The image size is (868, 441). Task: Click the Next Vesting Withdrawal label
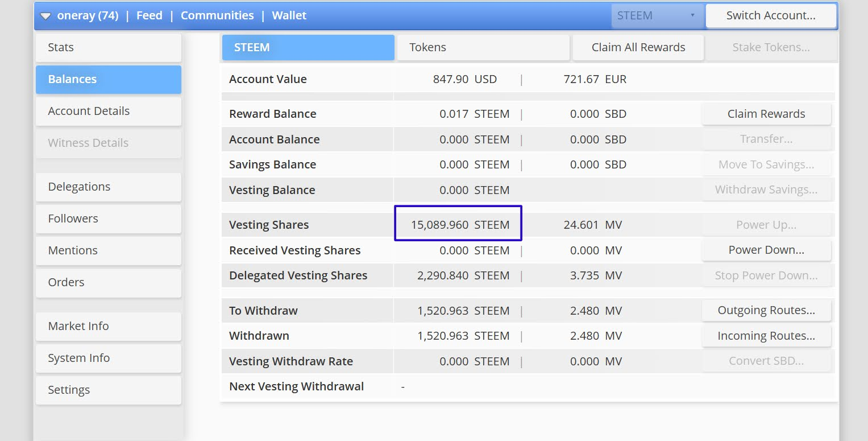click(x=297, y=386)
